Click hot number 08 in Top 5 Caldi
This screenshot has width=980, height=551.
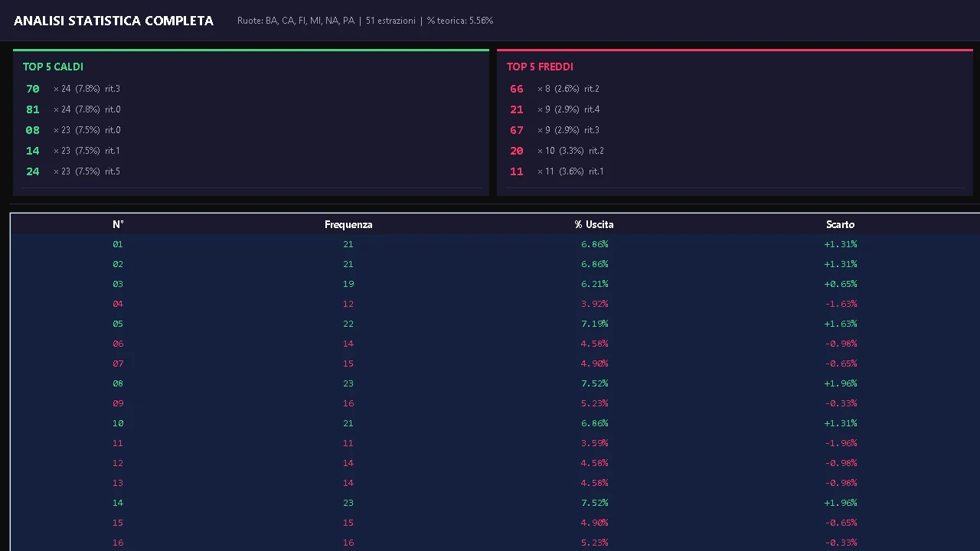pyautogui.click(x=32, y=130)
